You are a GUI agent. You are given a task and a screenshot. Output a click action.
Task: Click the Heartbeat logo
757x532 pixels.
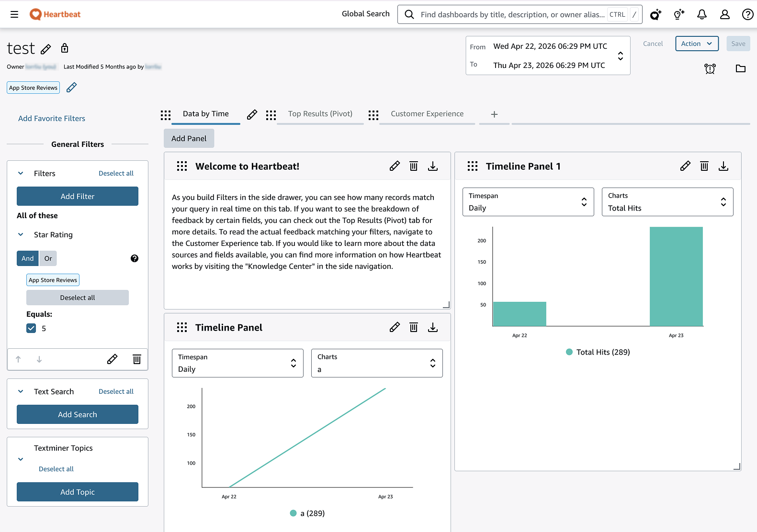55,14
